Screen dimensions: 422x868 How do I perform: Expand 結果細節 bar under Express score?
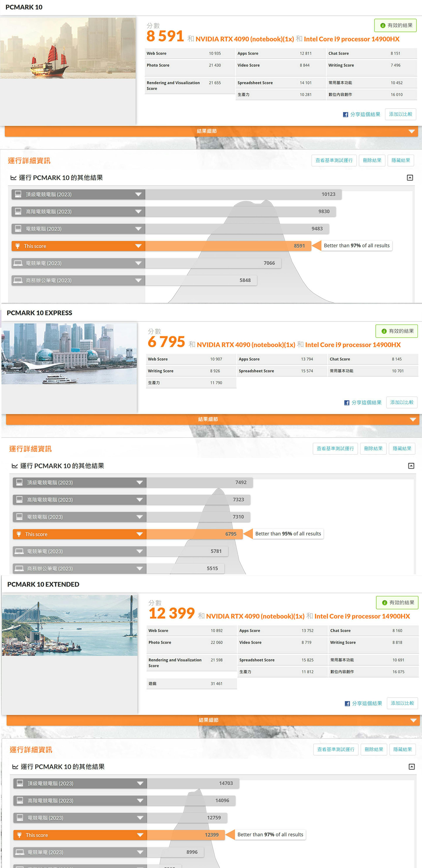pyautogui.click(x=213, y=419)
